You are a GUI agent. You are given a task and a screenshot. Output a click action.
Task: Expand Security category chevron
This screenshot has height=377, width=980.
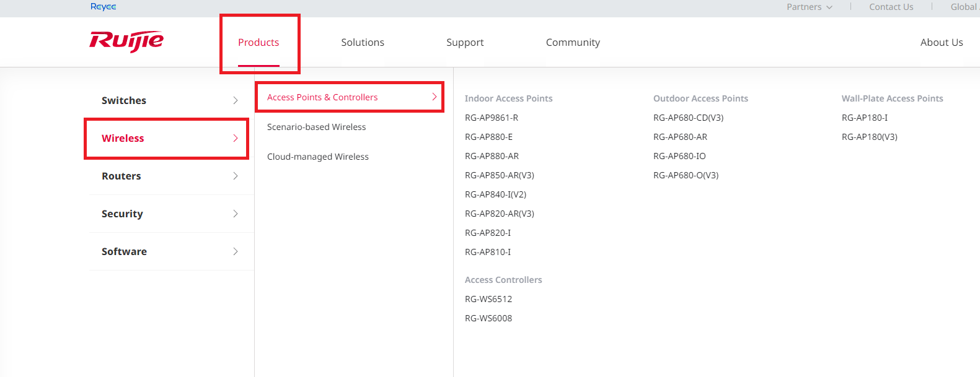[x=236, y=214]
